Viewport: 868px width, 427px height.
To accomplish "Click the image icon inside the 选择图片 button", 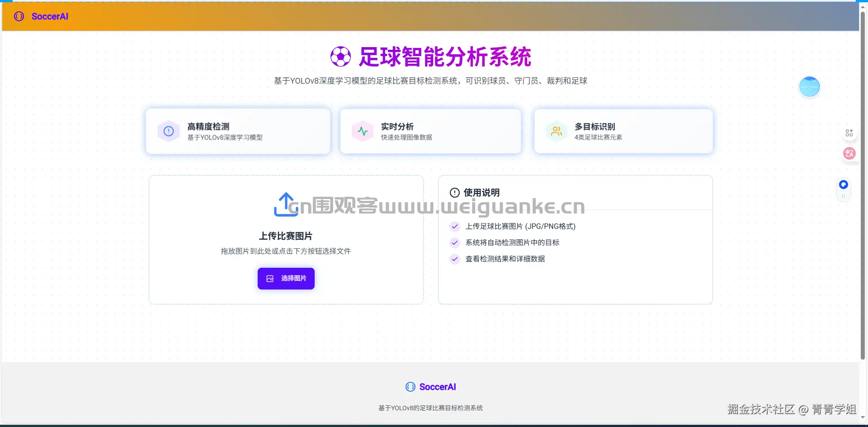I will [x=270, y=278].
